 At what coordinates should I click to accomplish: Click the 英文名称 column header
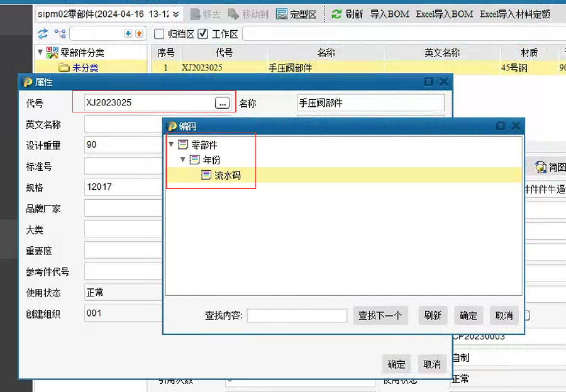(x=442, y=53)
